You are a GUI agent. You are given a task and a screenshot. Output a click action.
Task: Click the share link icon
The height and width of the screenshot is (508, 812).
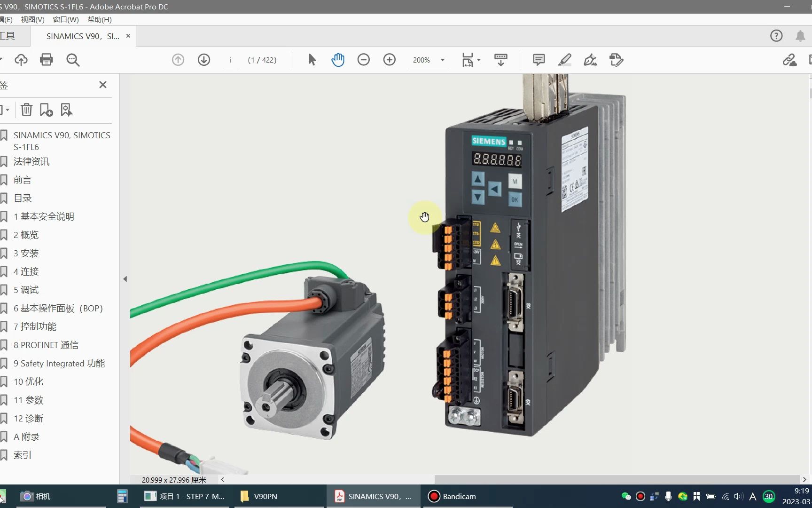[x=789, y=60]
